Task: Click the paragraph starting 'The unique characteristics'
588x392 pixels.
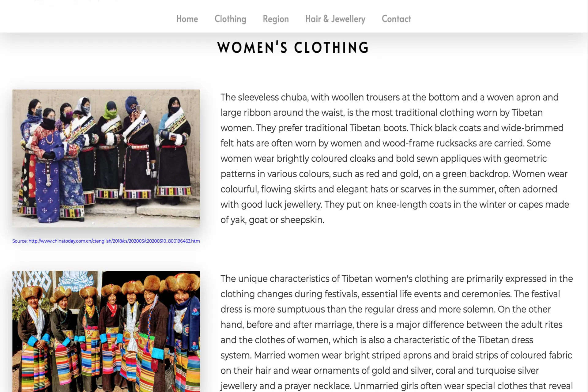Action: click(x=397, y=332)
